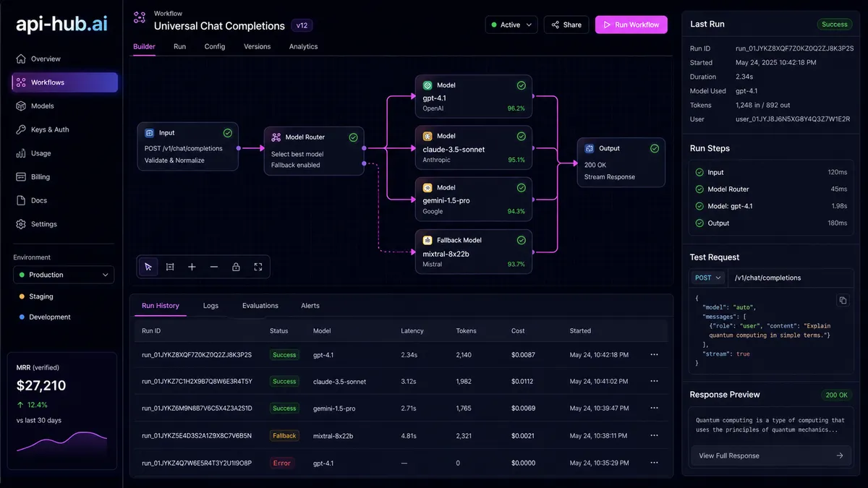Open row menu for gemini-1.5-pro run
Image resolution: width=868 pixels, height=488 pixels.
654,408
